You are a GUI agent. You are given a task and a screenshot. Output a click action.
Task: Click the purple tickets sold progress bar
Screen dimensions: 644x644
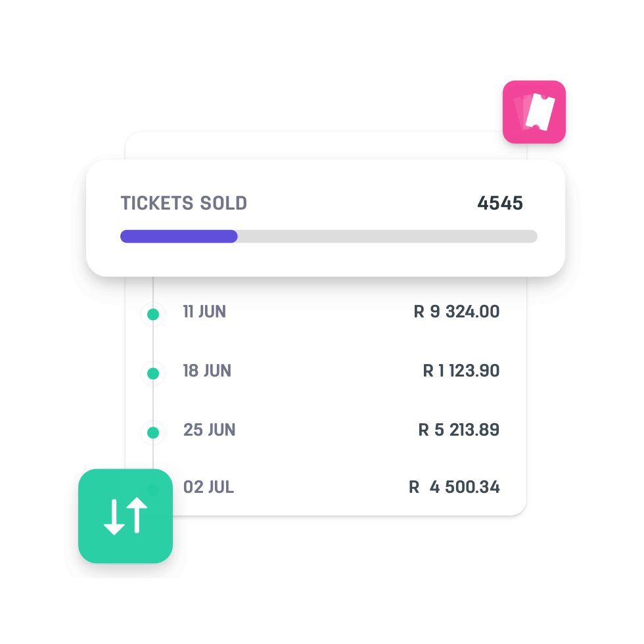tap(179, 237)
